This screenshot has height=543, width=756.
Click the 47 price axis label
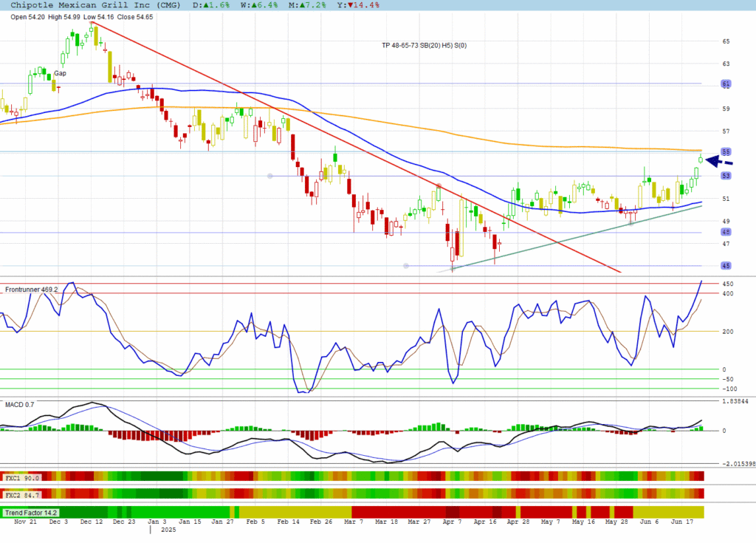tap(726, 244)
